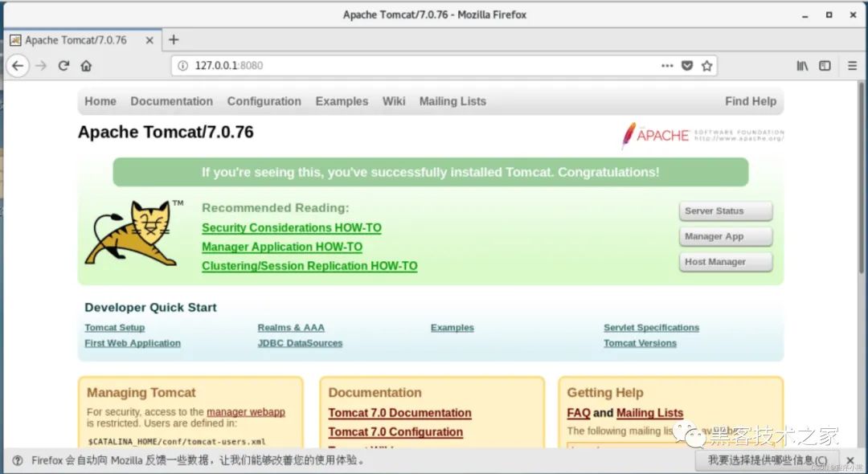Open Servlet Specifications link

pyautogui.click(x=651, y=328)
